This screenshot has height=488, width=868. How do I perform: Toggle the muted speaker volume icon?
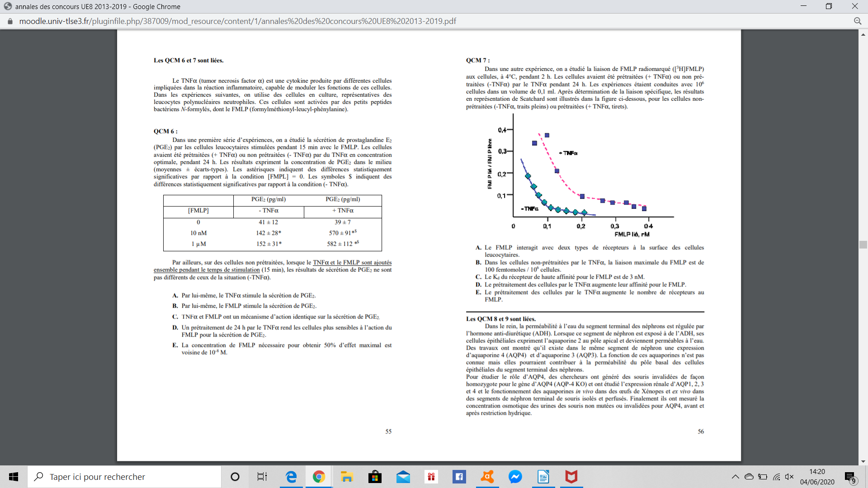coord(789,477)
